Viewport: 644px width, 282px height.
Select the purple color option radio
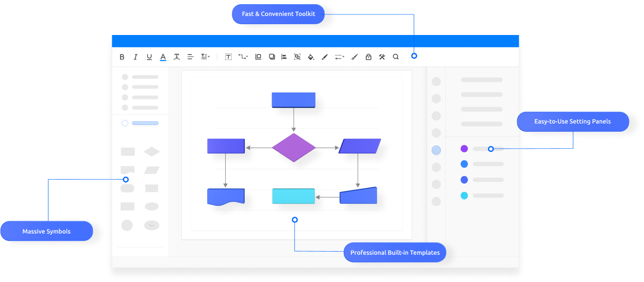tap(464, 149)
